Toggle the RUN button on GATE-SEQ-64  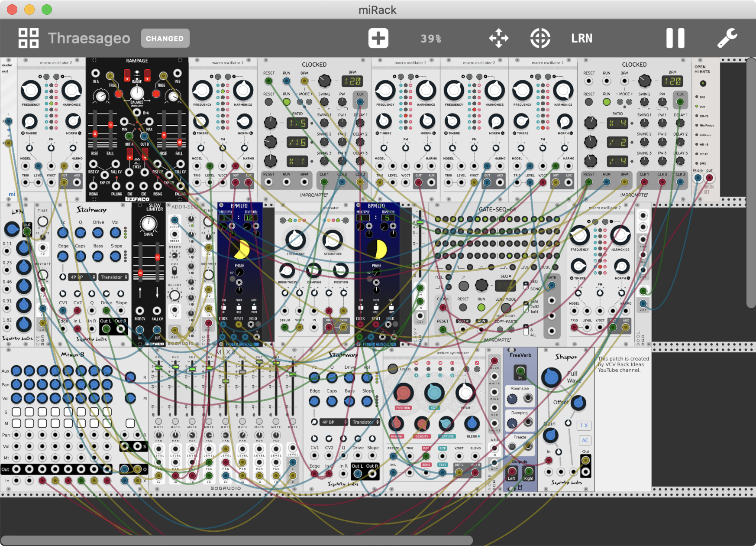pyautogui.click(x=481, y=307)
